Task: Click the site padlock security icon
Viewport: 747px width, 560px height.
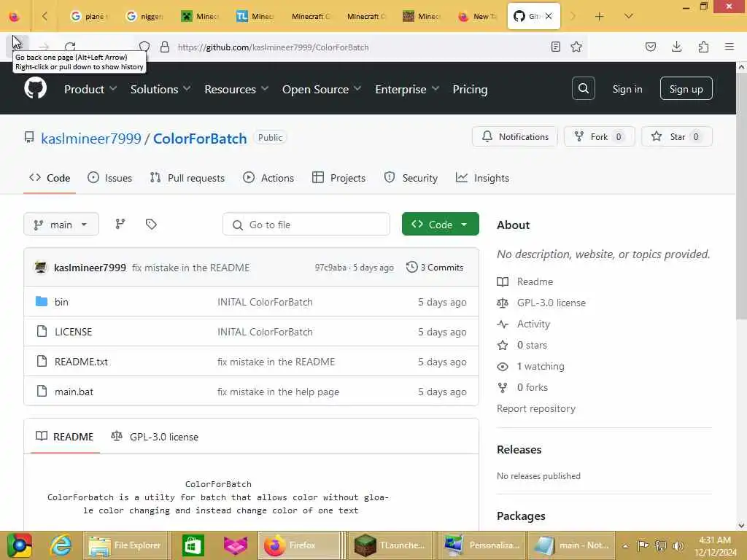Action: click(165, 47)
